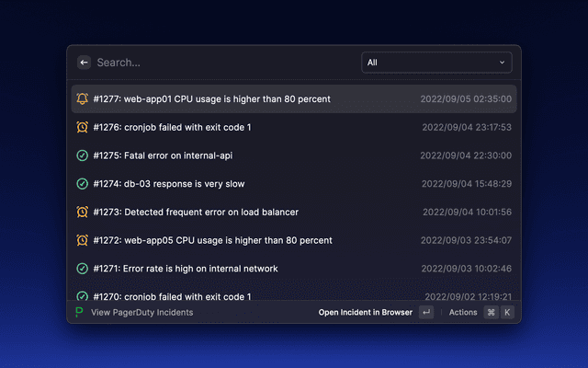Open the Actions menu

pos(463,312)
